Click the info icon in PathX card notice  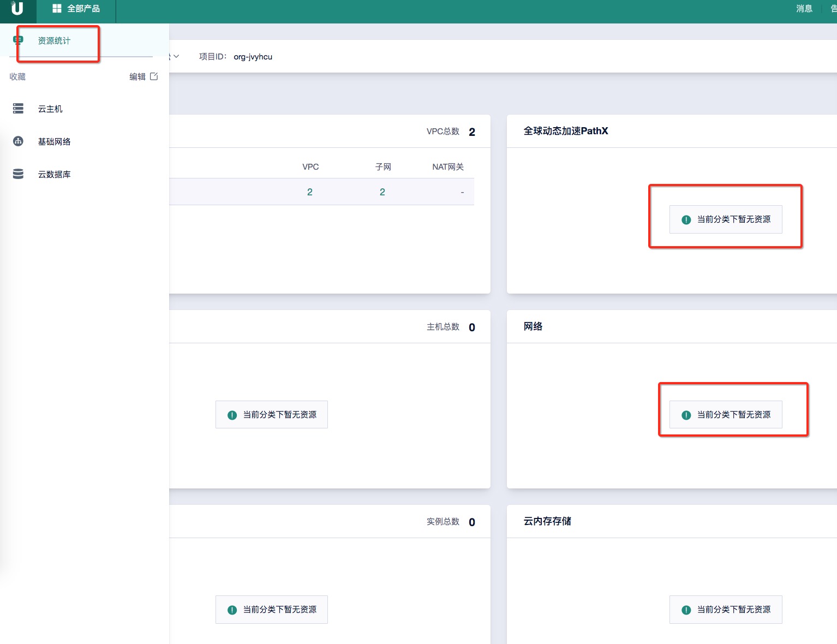(686, 219)
